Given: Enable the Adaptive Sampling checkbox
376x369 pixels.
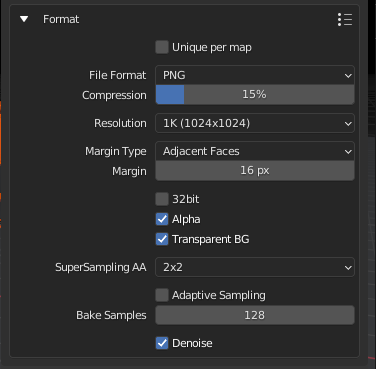Looking at the screenshot, I should (x=162, y=295).
